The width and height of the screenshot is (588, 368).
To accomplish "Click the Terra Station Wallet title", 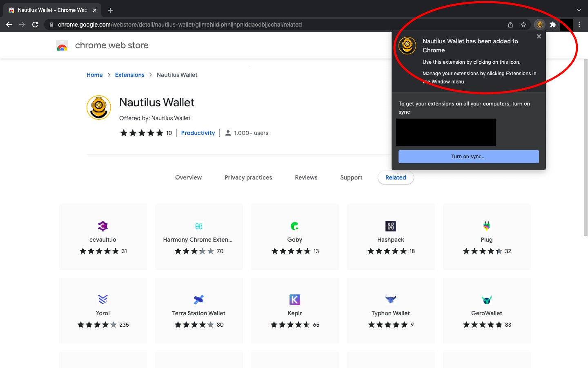I will pyautogui.click(x=199, y=313).
